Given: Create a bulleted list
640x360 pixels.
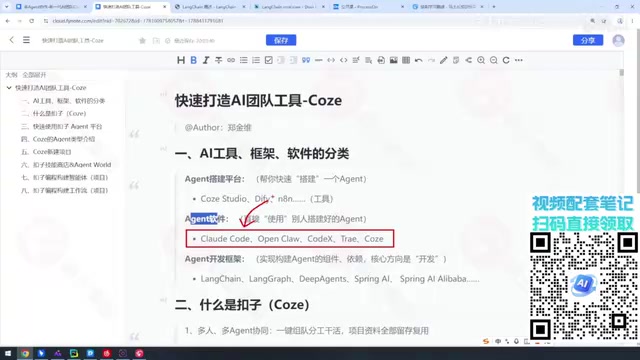Looking at the screenshot, I should tap(244, 60).
